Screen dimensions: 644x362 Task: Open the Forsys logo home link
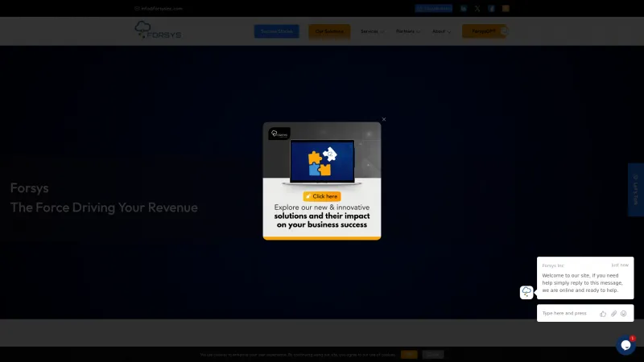(158, 30)
